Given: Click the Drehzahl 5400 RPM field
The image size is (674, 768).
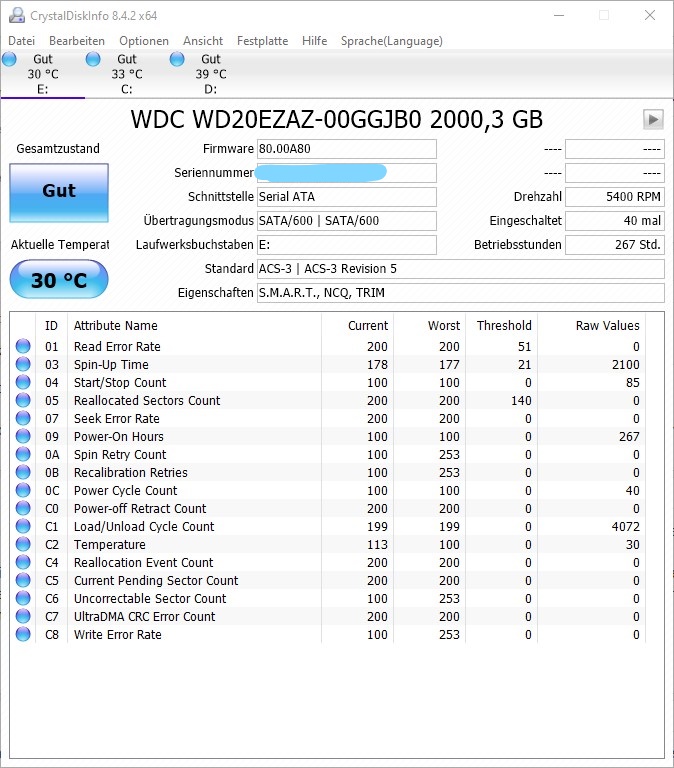Looking at the screenshot, I should pos(615,197).
